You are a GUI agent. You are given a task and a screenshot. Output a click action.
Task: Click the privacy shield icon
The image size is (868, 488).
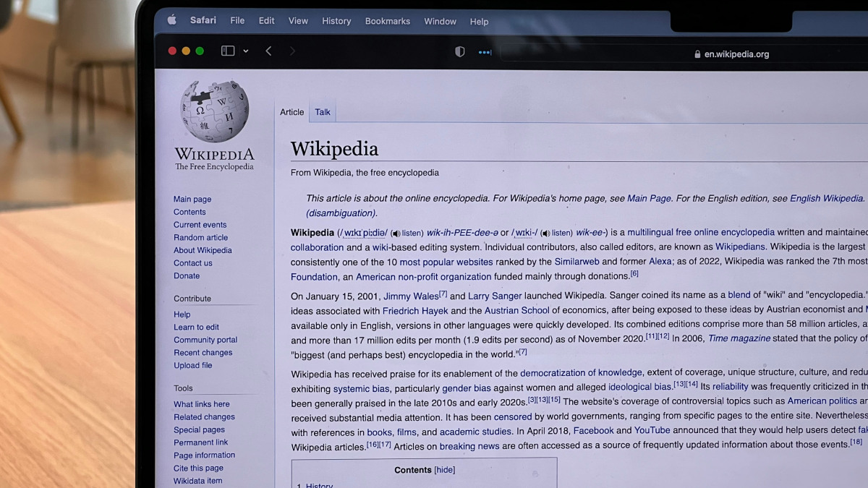point(459,52)
